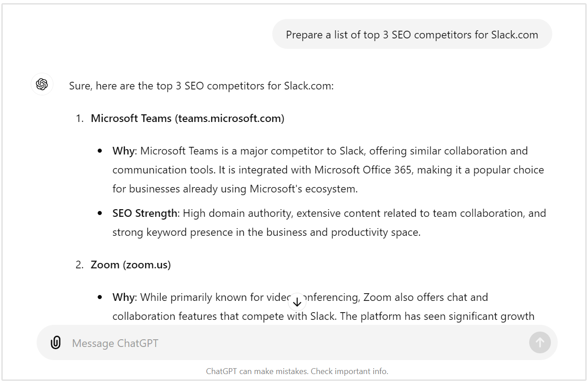Click the ChatGPT logo avatar

(x=42, y=84)
